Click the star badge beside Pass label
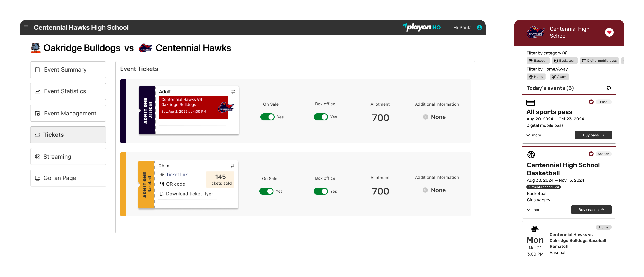644x277 pixels. 591,102
